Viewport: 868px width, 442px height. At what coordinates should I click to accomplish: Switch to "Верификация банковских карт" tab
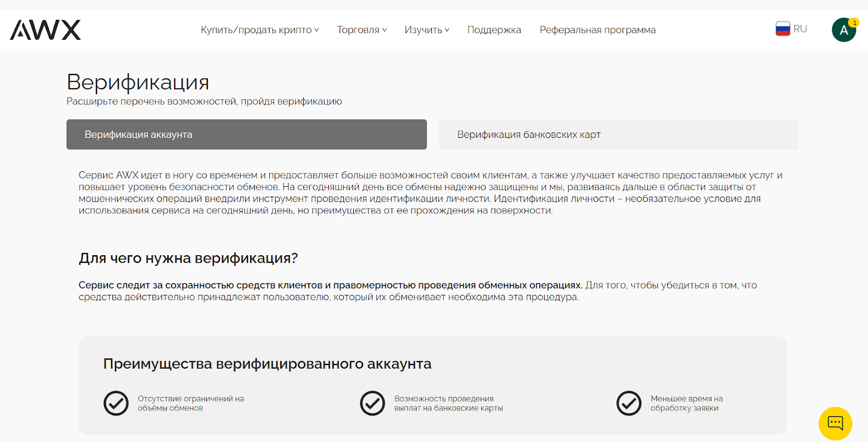pyautogui.click(x=618, y=135)
